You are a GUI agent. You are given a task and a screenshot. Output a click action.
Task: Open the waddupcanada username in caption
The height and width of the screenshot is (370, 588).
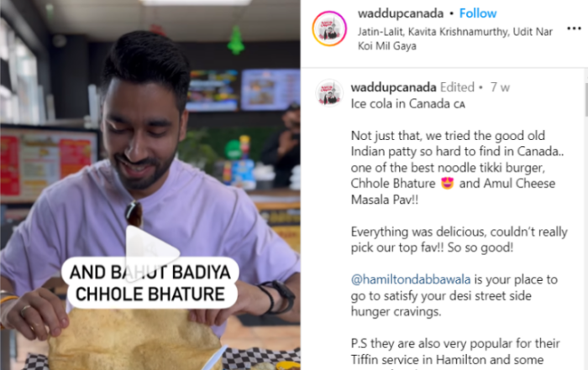click(393, 87)
